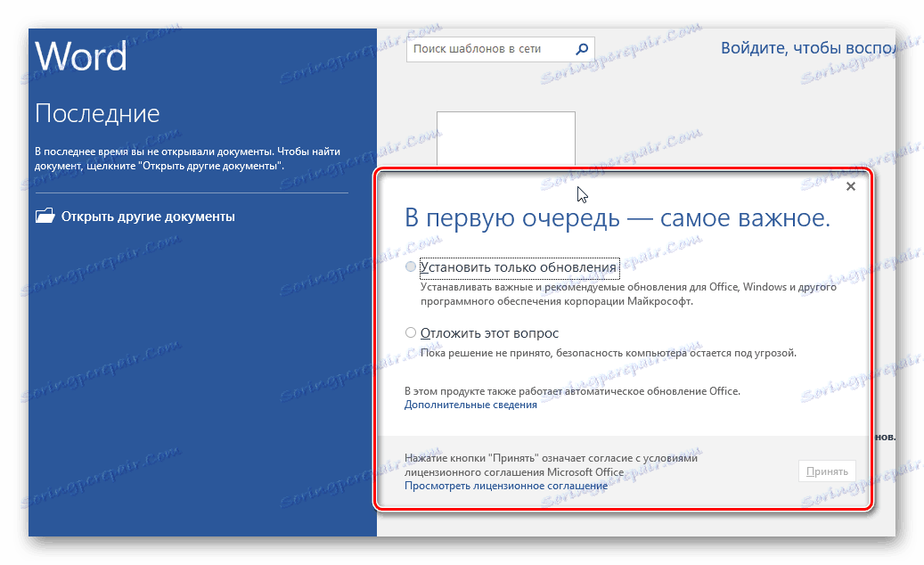Click the 'В первую очередь — самое важное.' heading
Viewport: 924px width, 565px height.
[x=617, y=218]
